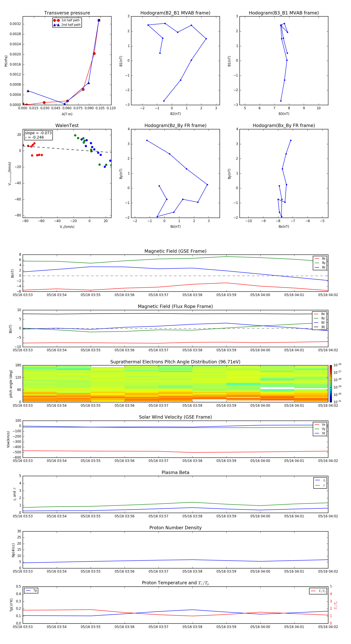This screenshot has height=644, width=351.
Task: Click the 'A(T·m)' x-axis label
Action: [67, 114]
